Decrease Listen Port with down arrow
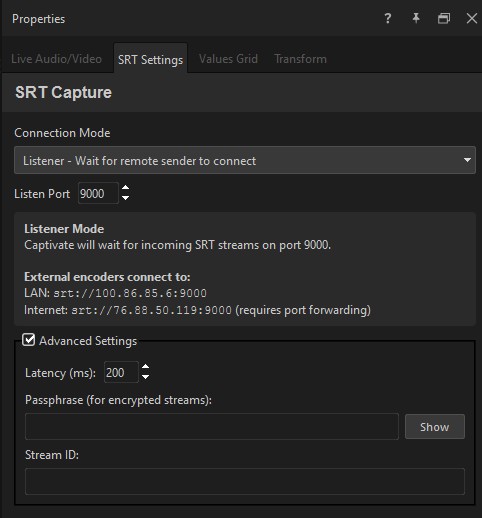The width and height of the screenshot is (482, 518). click(x=125, y=198)
